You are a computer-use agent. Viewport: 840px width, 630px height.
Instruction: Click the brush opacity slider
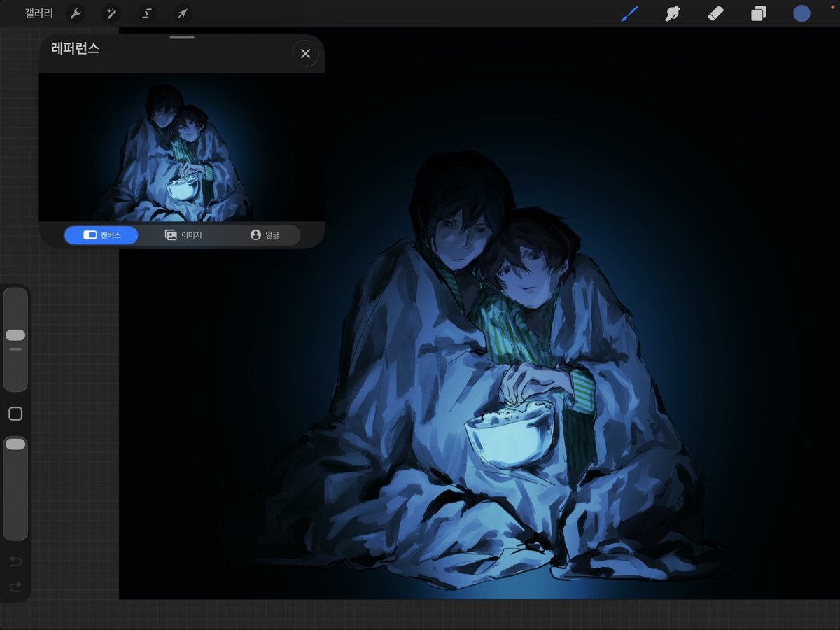pos(15,488)
